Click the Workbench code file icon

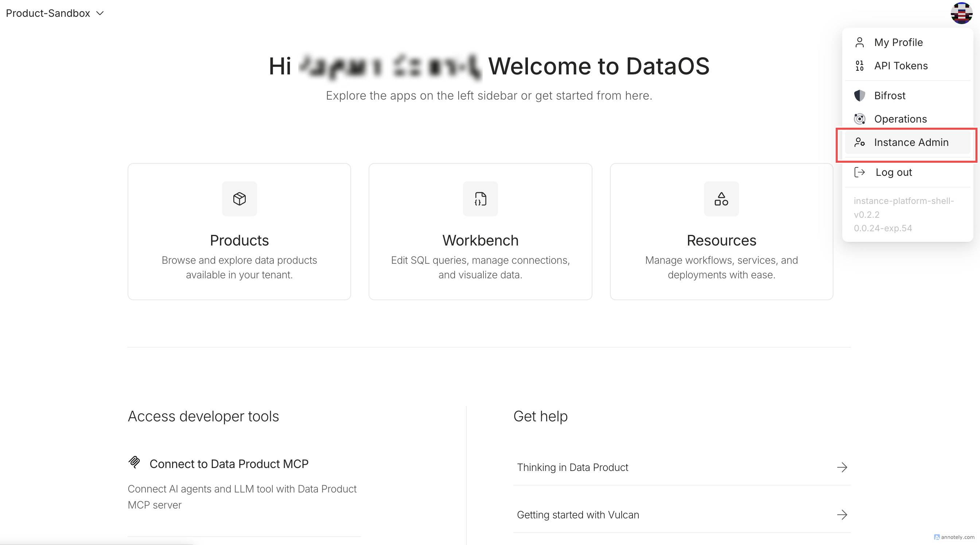point(480,199)
